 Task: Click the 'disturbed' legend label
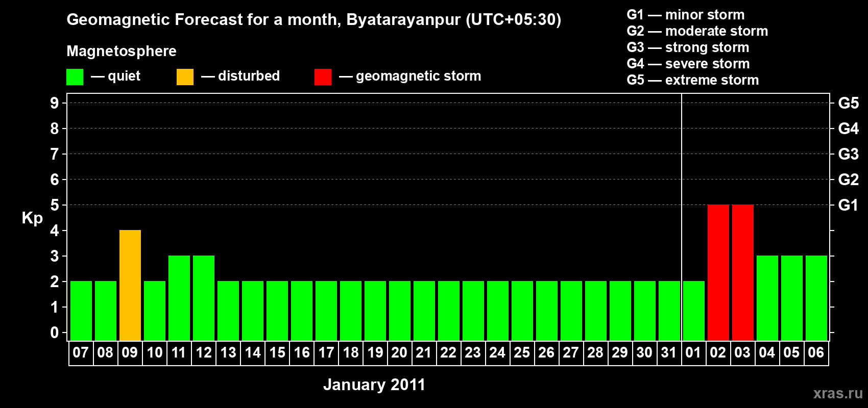pos(249,76)
